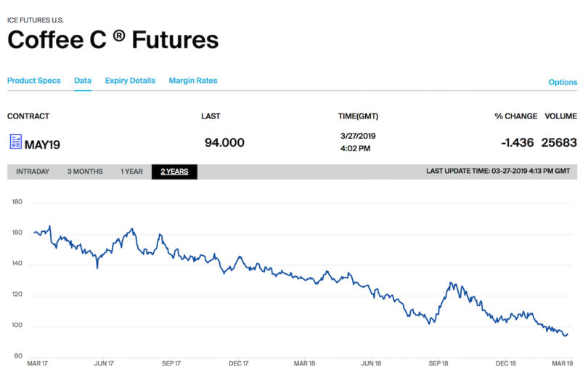588x375 pixels.
Task: Open the Product Specs tab
Action: click(33, 81)
